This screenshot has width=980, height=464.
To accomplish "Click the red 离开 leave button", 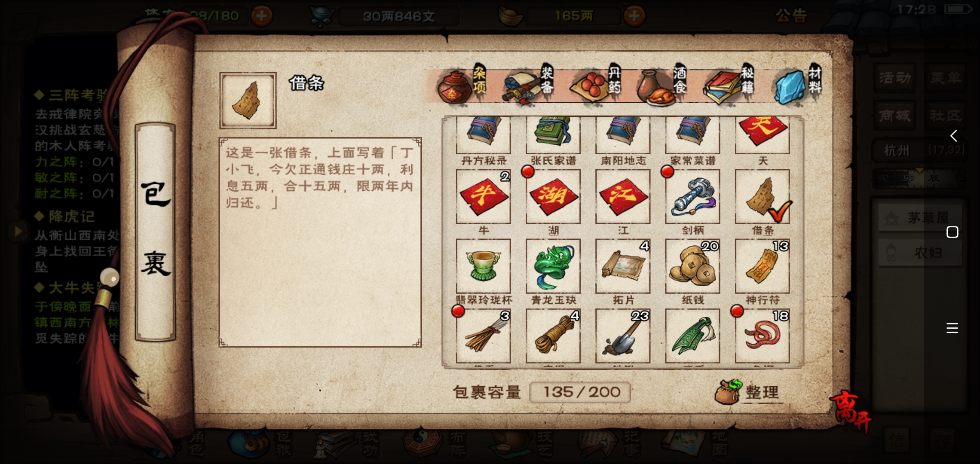I will [852, 412].
